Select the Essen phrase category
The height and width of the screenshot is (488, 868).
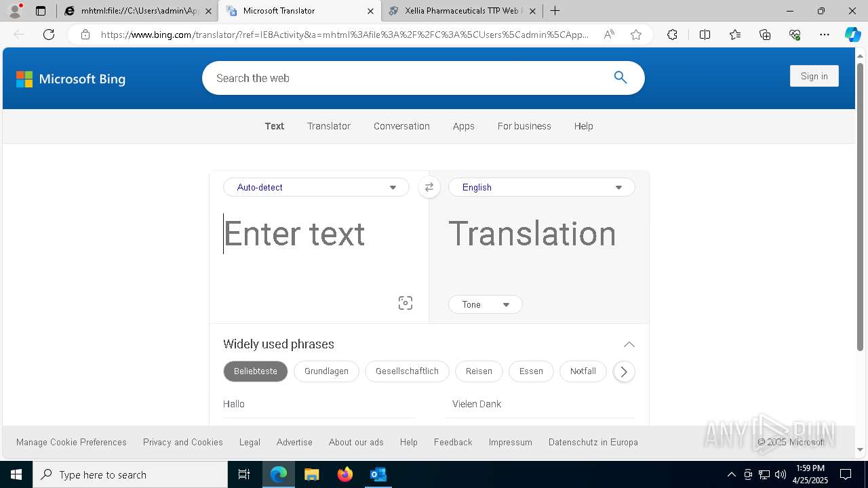[531, 371]
